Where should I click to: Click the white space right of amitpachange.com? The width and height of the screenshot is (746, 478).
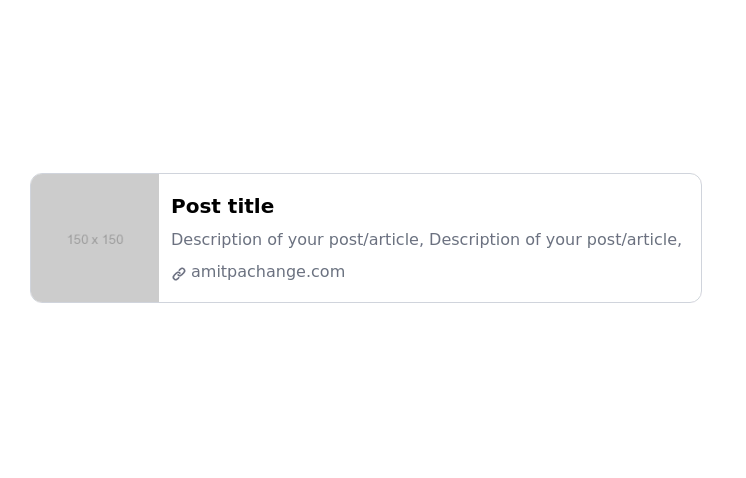click(520, 272)
